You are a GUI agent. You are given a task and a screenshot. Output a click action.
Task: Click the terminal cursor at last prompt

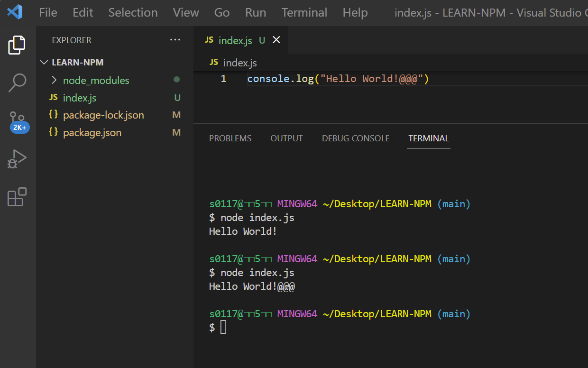pyautogui.click(x=224, y=327)
